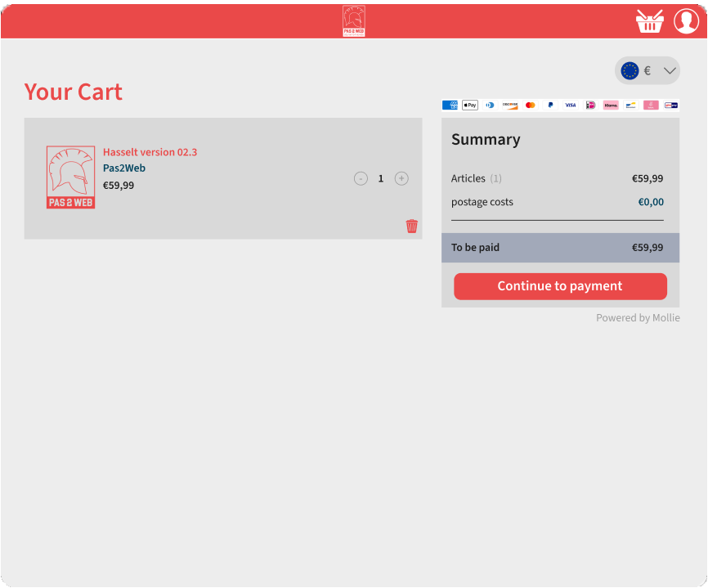Image resolution: width=708 pixels, height=588 pixels.
Task: Expand the euro currency dropdown chevron
Action: click(x=670, y=71)
